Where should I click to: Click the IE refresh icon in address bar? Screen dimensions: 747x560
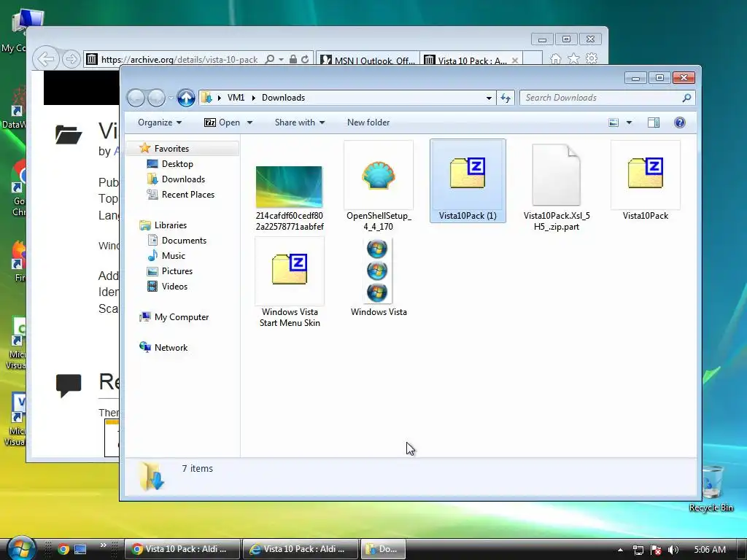(x=305, y=60)
